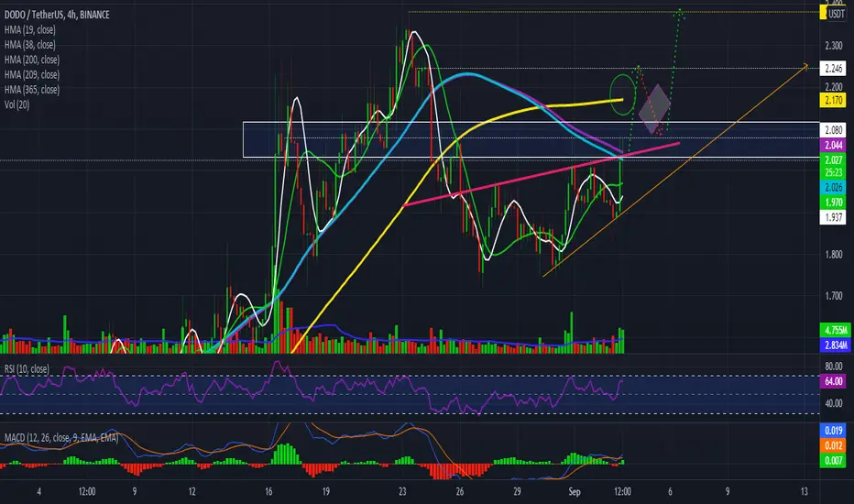
Task: Click the 2.080 price label
Action: [833, 130]
